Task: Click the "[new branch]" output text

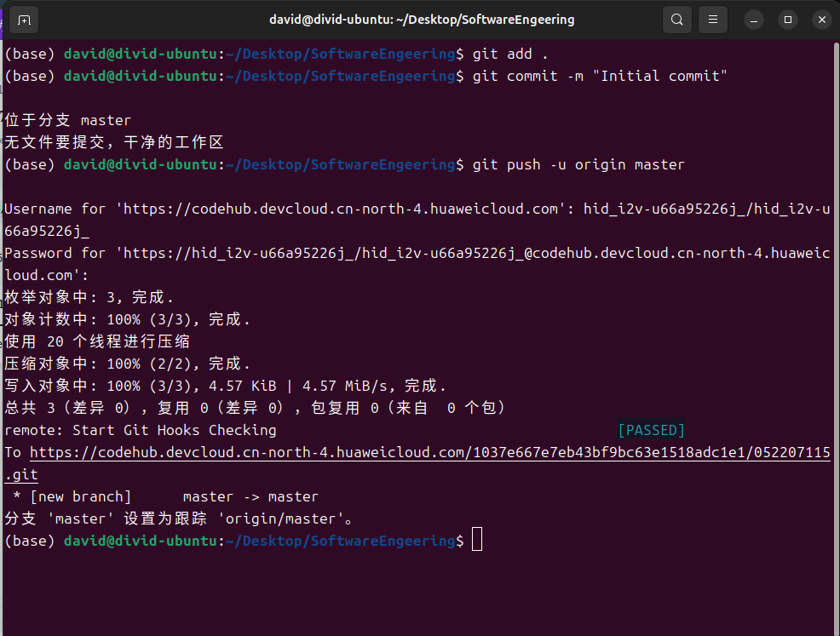Action: point(81,496)
